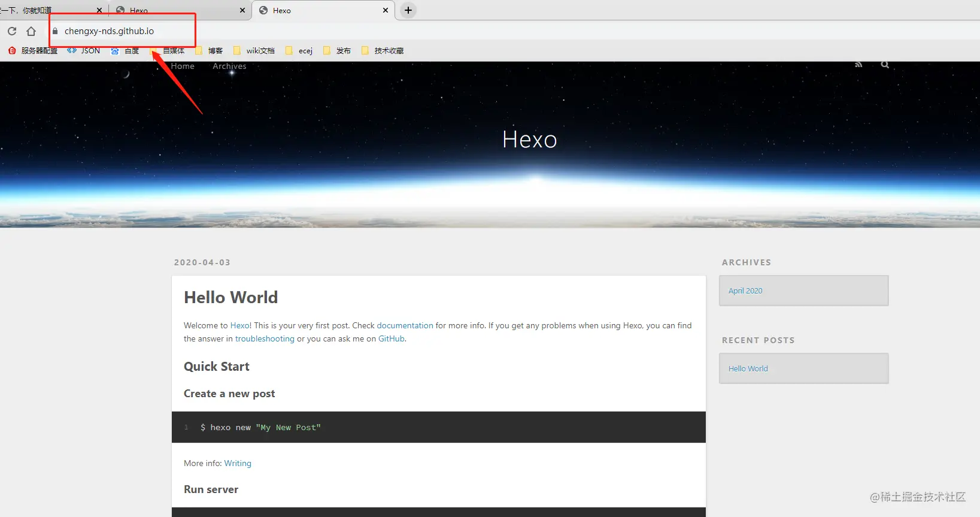The height and width of the screenshot is (517, 980).
Task: Open a new browser tab with plus button
Action: [x=408, y=10]
